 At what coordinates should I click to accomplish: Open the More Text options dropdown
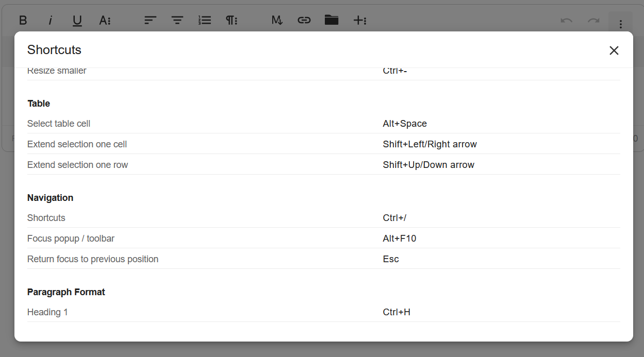[x=105, y=21]
